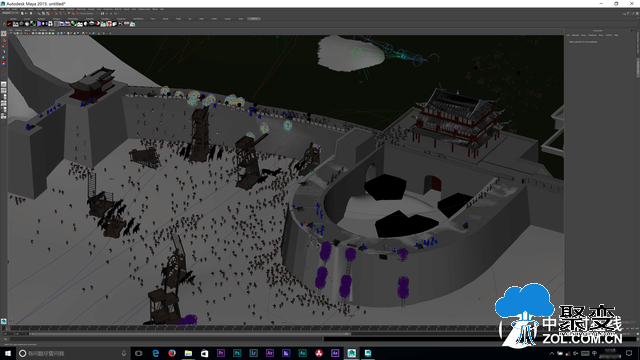Launch Premiere Pro from the taskbar
The image size is (640, 360).
[x=221, y=353]
